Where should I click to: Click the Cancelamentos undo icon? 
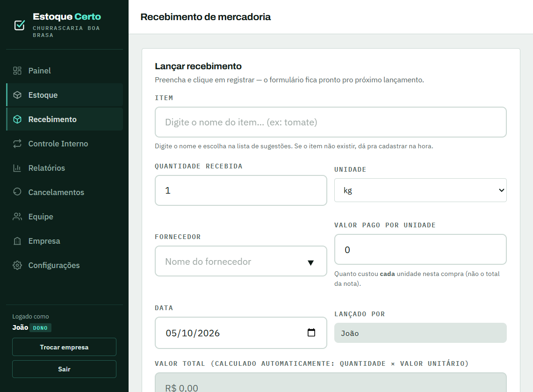pyautogui.click(x=17, y=192)
